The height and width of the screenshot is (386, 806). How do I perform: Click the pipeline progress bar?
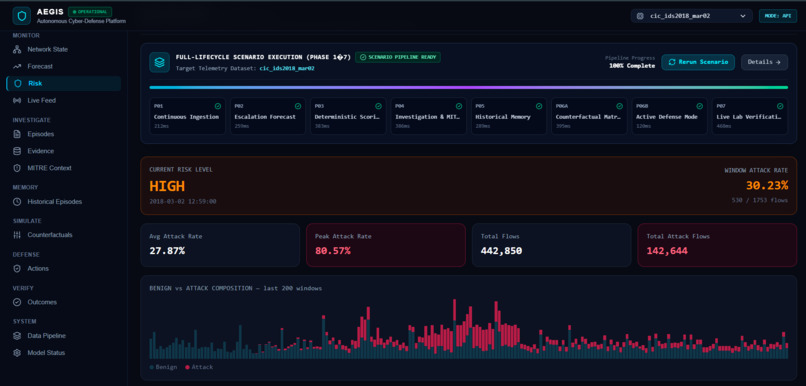coord(469,87)
